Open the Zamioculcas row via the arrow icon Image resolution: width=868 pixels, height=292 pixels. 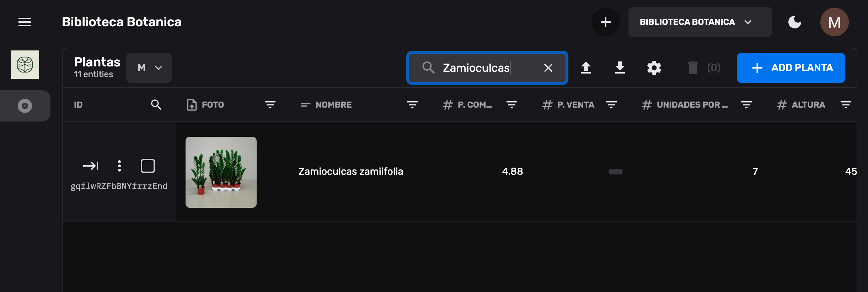coord(91,166)
